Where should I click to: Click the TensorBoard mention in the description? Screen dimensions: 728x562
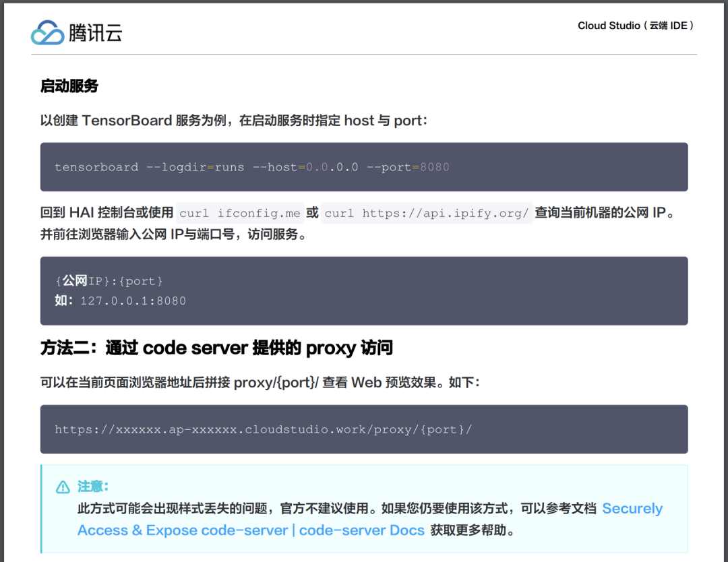coord(127,120)
